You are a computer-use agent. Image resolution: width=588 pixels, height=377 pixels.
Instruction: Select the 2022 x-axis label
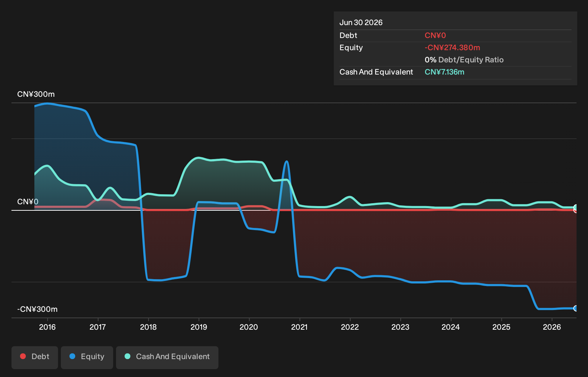pos(350,327)
